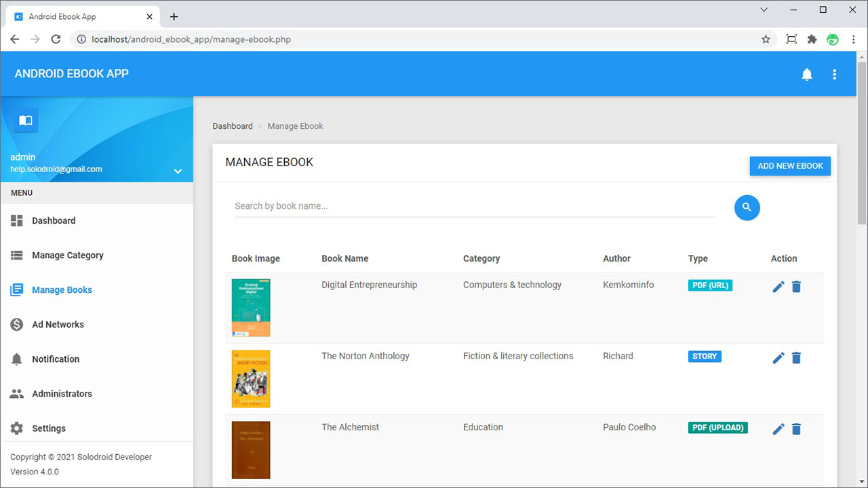Delete The Alchemist using its trash icon
This screenshot has height=488, width=868.
click(796, 428)
